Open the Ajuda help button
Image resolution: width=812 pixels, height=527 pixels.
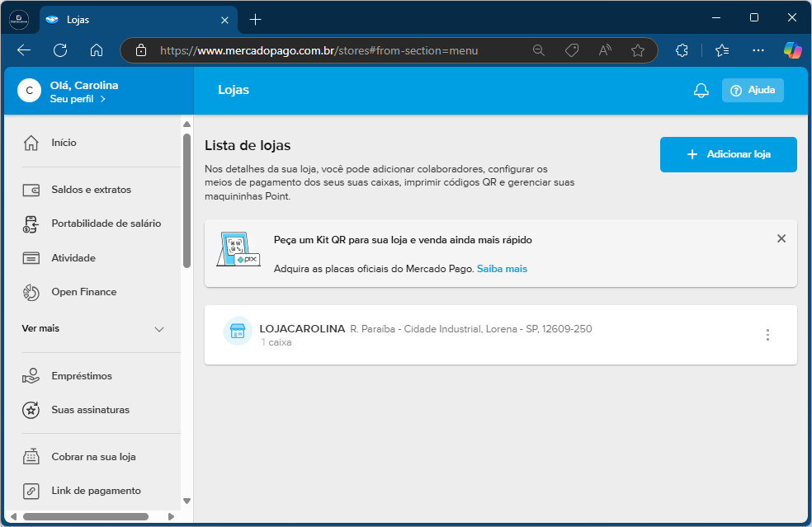753,91
